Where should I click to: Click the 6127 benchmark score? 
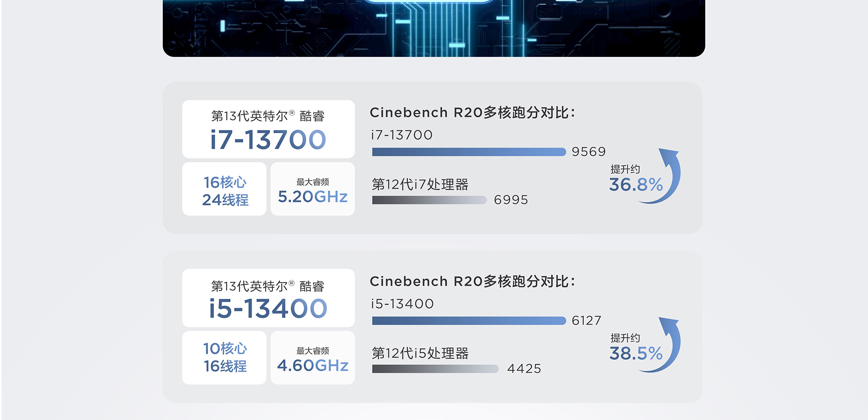586,321
